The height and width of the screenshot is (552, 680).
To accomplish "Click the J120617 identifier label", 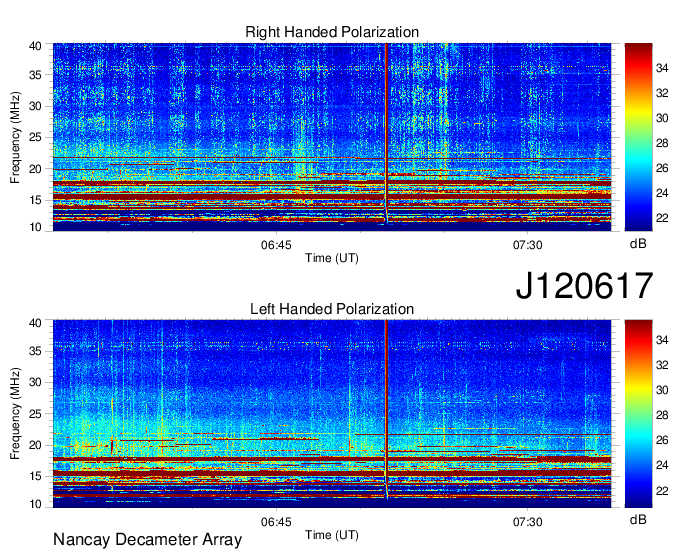I will [584, 285].
